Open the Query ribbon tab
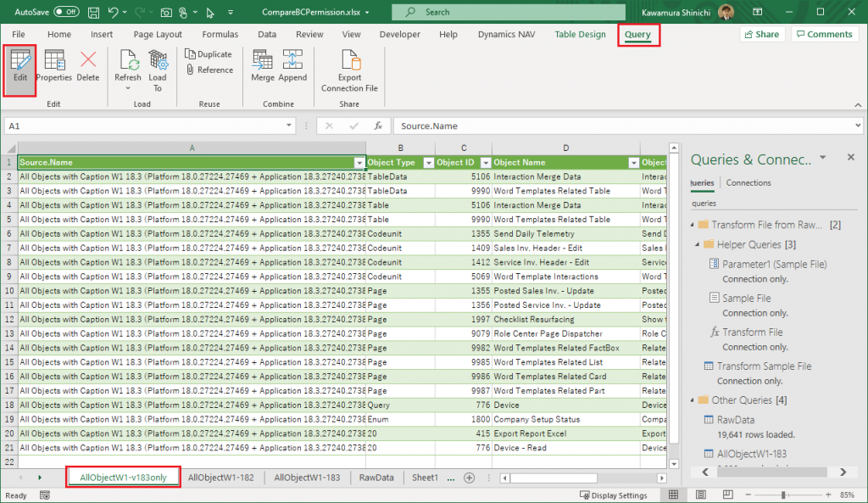Viewport: 868px width, 503px height. [x=637, y=34]
